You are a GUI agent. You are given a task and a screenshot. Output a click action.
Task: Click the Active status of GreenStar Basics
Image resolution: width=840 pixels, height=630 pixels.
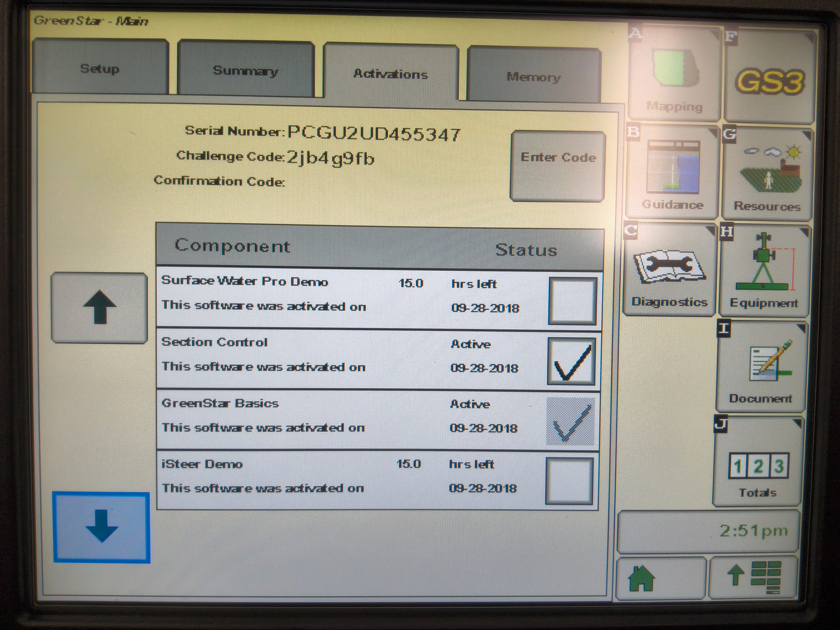click(470, 404)
